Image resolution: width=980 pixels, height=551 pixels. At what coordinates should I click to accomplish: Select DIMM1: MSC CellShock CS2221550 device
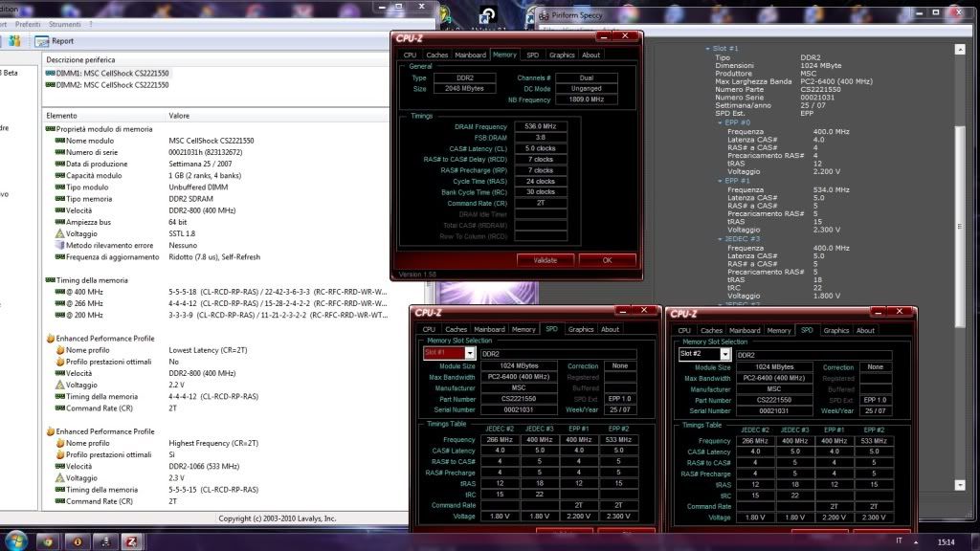(107, 73)
